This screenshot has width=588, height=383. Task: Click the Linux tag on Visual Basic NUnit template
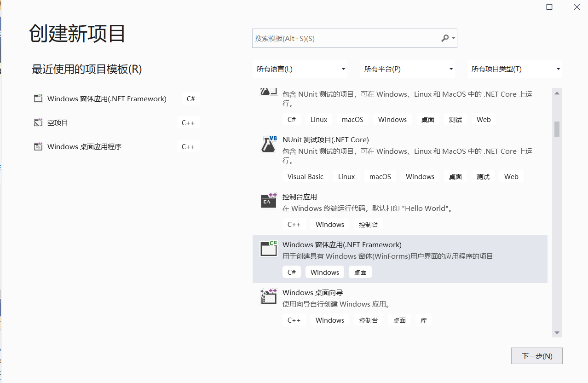(346, 176)
